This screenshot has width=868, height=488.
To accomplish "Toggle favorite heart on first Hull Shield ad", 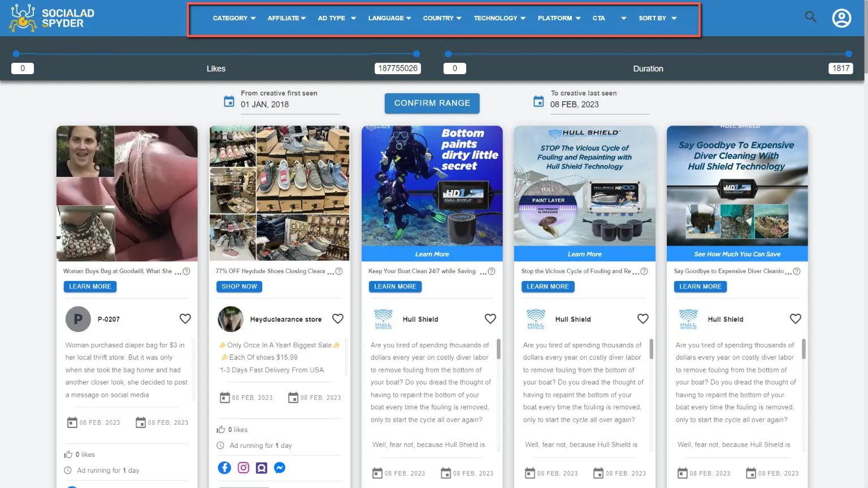I will 490,319.
